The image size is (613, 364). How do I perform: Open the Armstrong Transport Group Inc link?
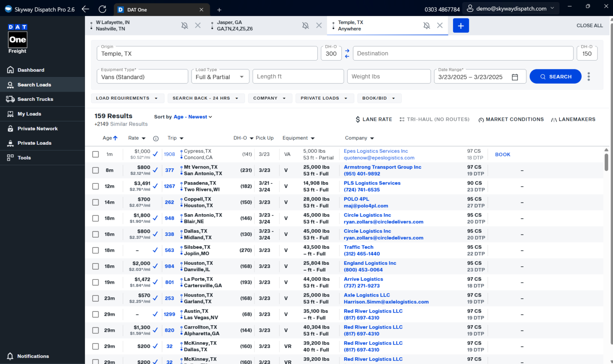click(382, 167)
